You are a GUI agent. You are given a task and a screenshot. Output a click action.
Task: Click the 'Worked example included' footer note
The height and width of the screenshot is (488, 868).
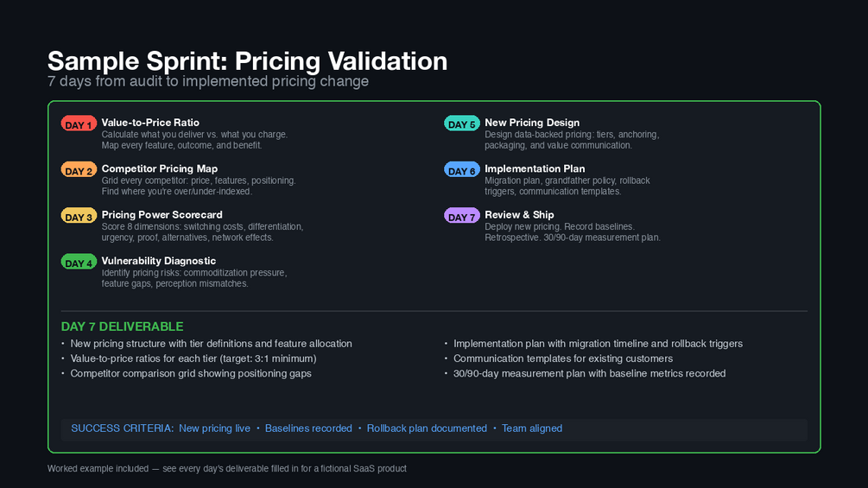pos(226,469)
